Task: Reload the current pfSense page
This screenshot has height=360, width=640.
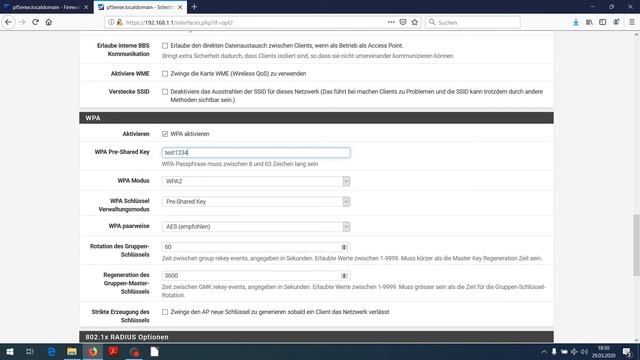Action: (x=36, y=22)
